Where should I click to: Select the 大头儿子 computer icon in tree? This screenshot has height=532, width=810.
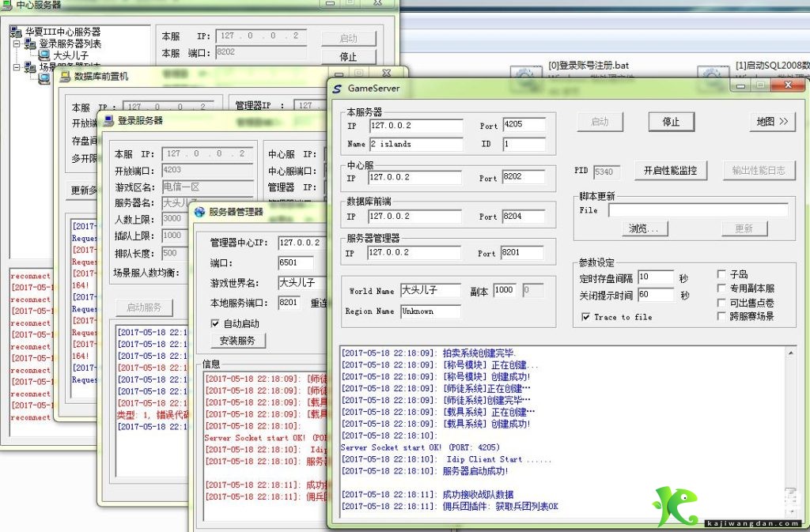(44, 55)
